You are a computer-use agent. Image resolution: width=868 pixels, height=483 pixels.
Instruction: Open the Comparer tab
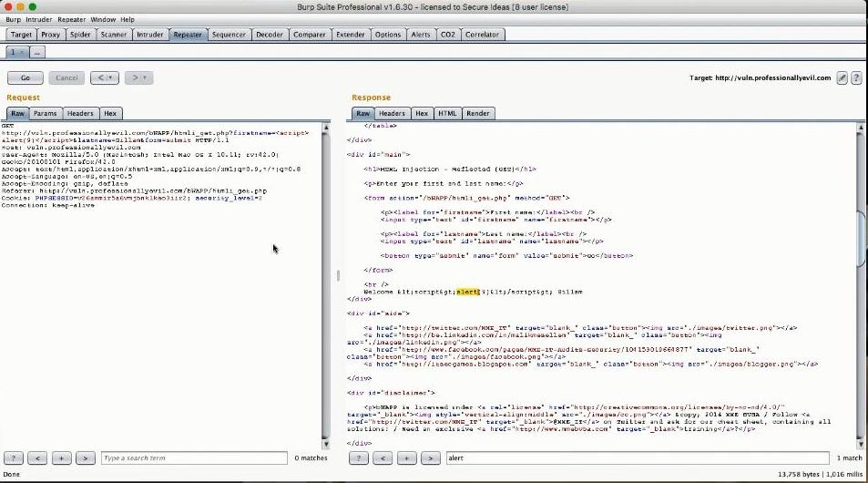tap(310, 35)
